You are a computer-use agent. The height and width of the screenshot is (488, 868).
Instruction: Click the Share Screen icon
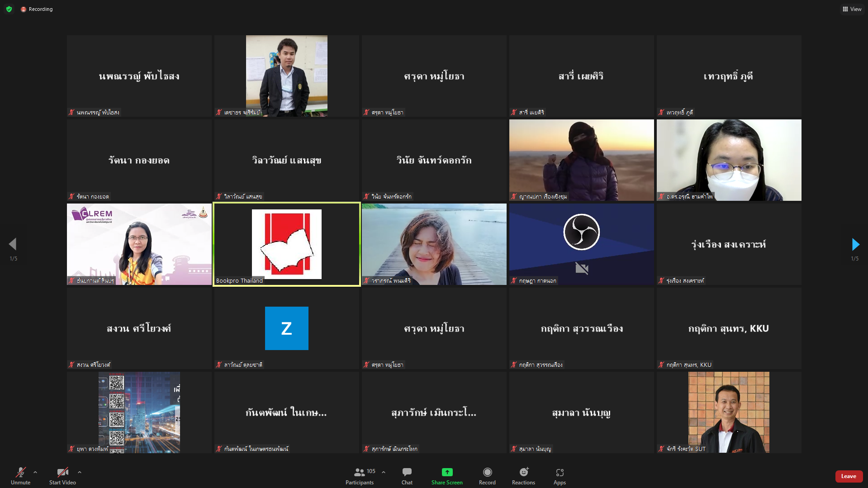(446, 476)
